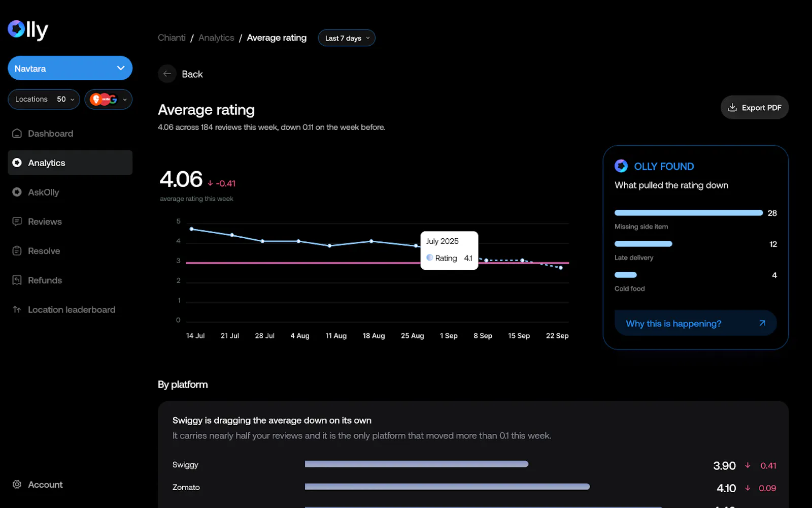Screen dimensions: 812x508
Task: Export the report as PDF
Action: 755,108
